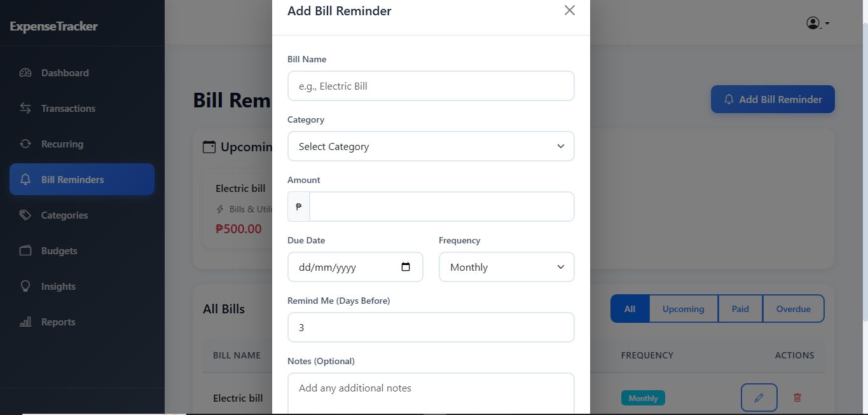
Task: Click the calendar picker icon in Due Date
Action: click(406, 267)
